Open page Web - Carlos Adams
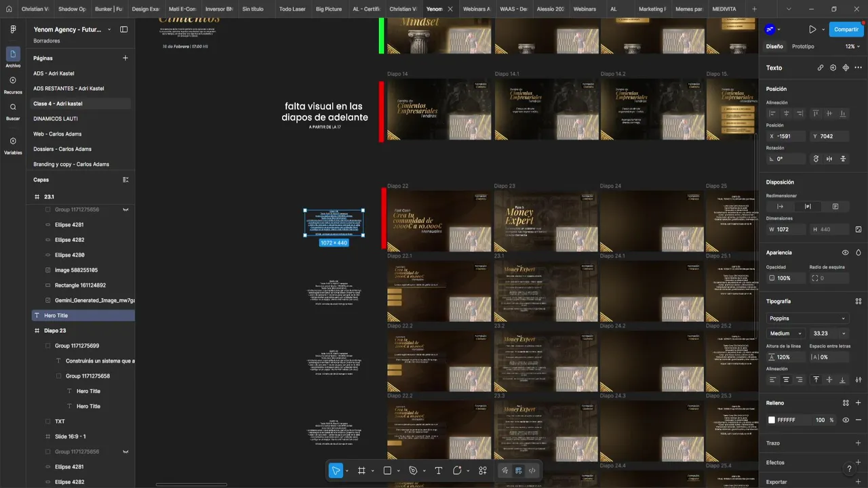Image resolution: width=868 pixels, height=488 pixels. coord(58,134)
